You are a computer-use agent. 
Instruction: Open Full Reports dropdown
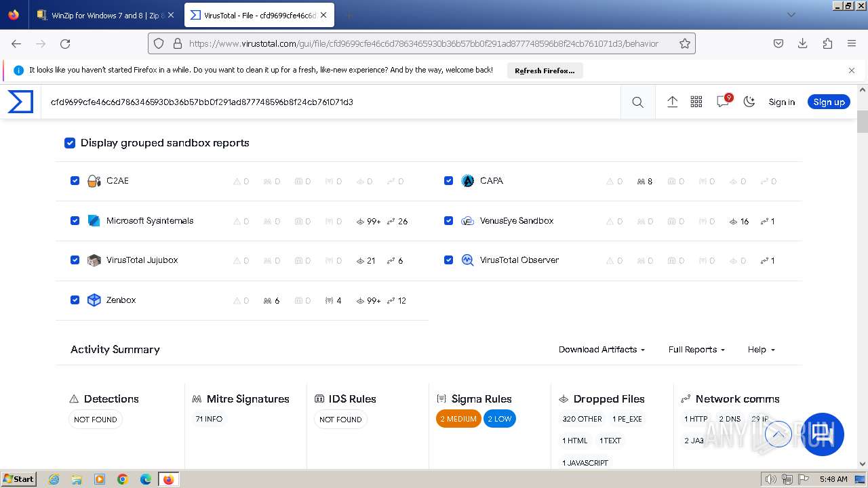tap(696, 350)
